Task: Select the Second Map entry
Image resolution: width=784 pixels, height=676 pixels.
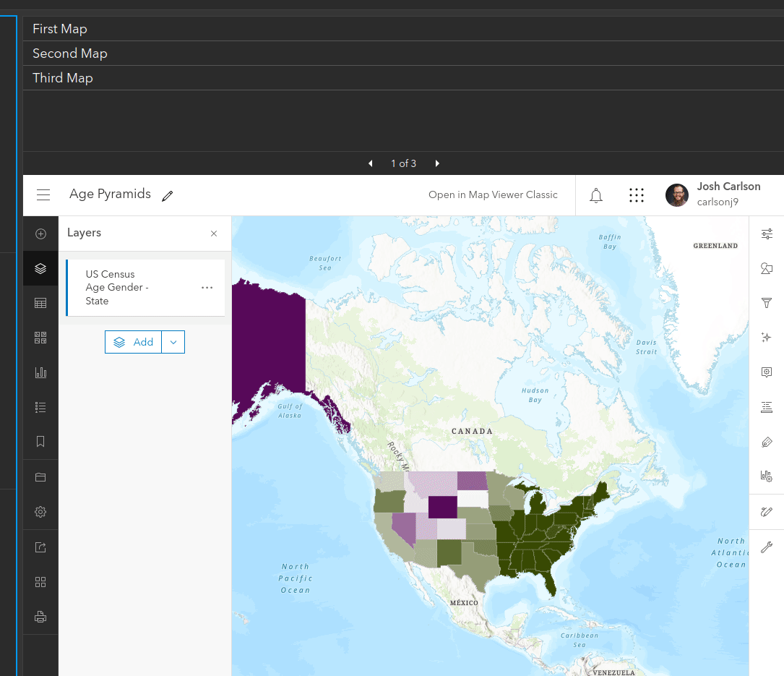Action: (x=70, y=54)
